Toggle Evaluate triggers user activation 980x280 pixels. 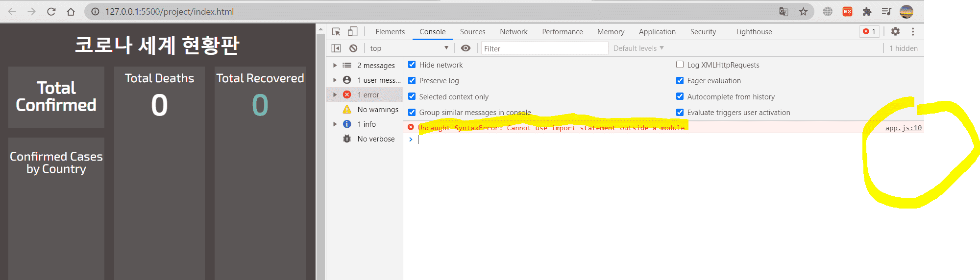pos(680,112)
